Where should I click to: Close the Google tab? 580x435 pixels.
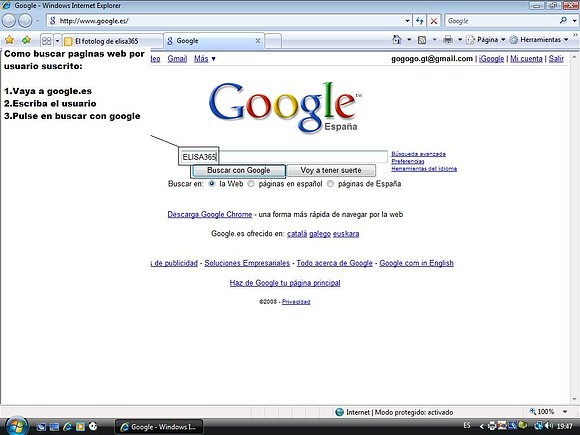coord(258,41)
